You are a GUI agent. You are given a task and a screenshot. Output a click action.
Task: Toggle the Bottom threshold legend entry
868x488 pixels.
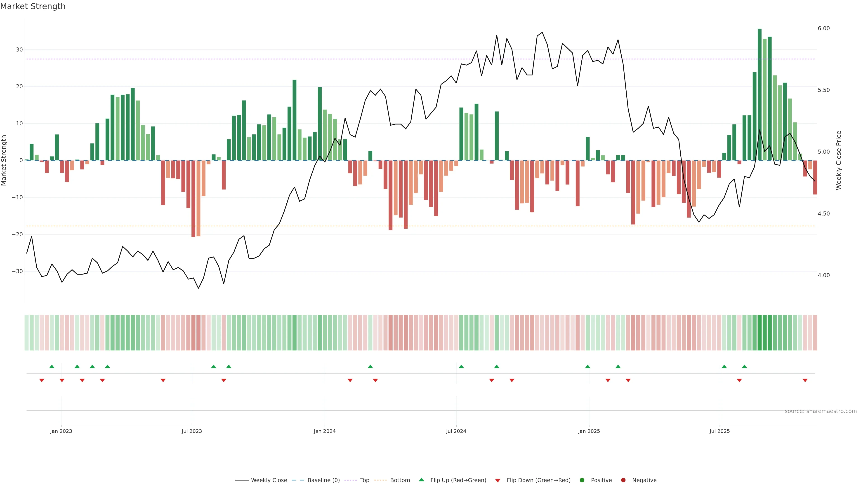click(400, 480)
